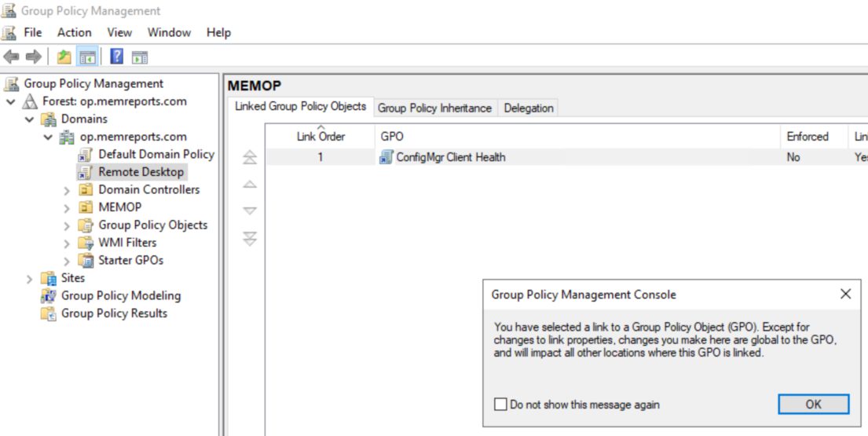This screenshot has height=436, width=868.
Task: Sort by the Link Order column header
Action: (320, 136)
